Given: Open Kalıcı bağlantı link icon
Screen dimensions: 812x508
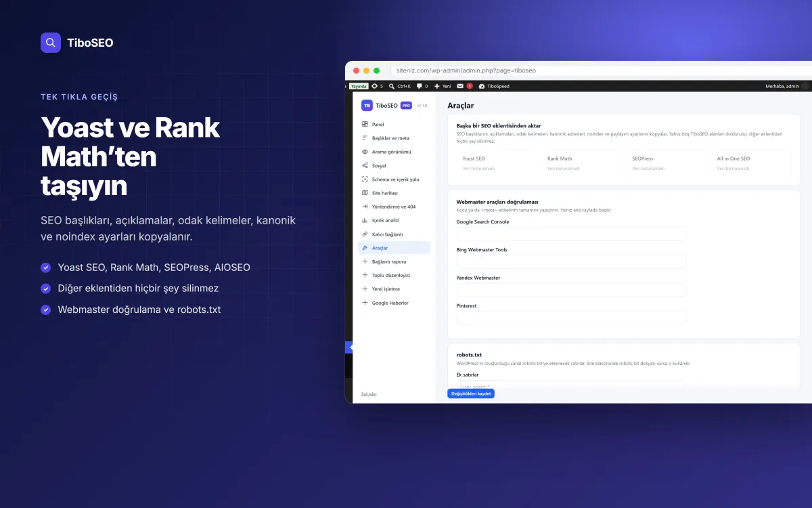Looking at the screenshot, I should point(365,234).
